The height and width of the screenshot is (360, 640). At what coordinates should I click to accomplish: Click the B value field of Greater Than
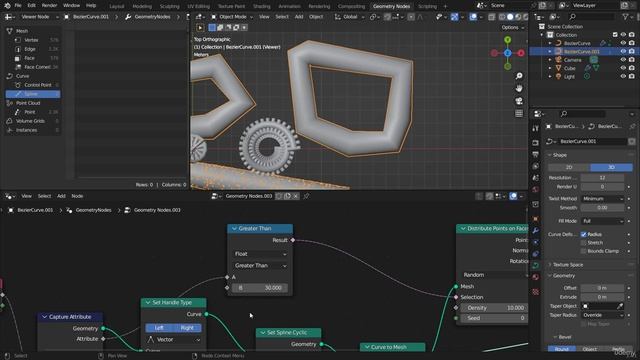pyautogui.click(x=260, y=288)
